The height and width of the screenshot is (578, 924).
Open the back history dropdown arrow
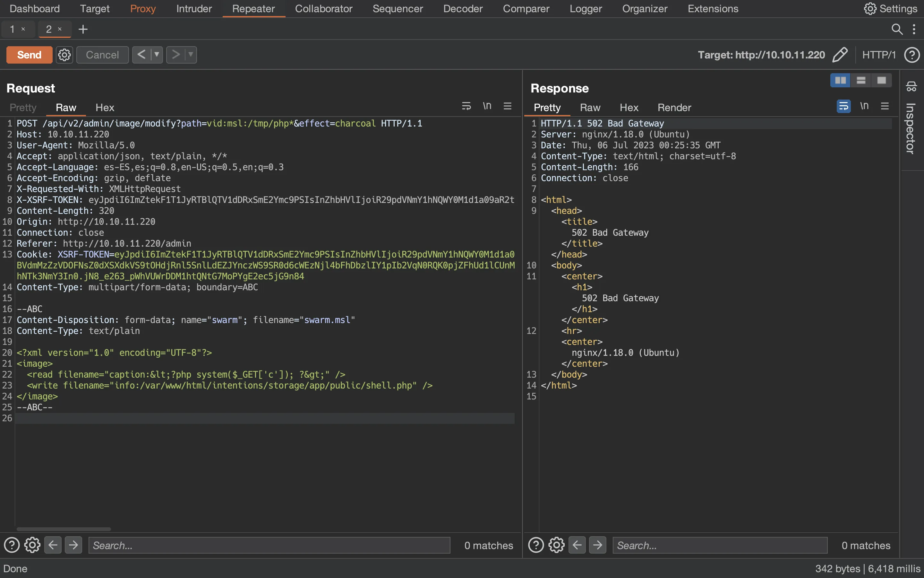click(157, 55)
